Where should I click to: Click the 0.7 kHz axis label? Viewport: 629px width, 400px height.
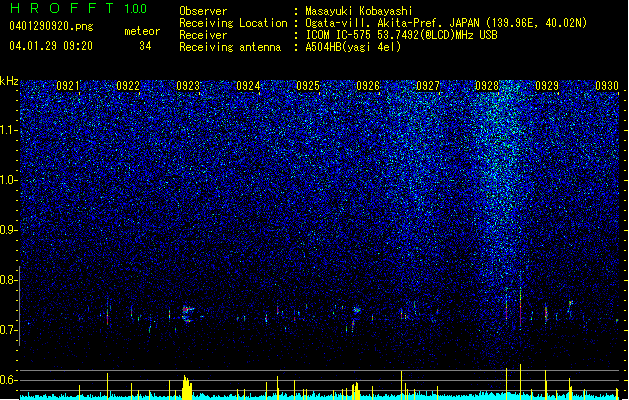[x=8, y=330]
